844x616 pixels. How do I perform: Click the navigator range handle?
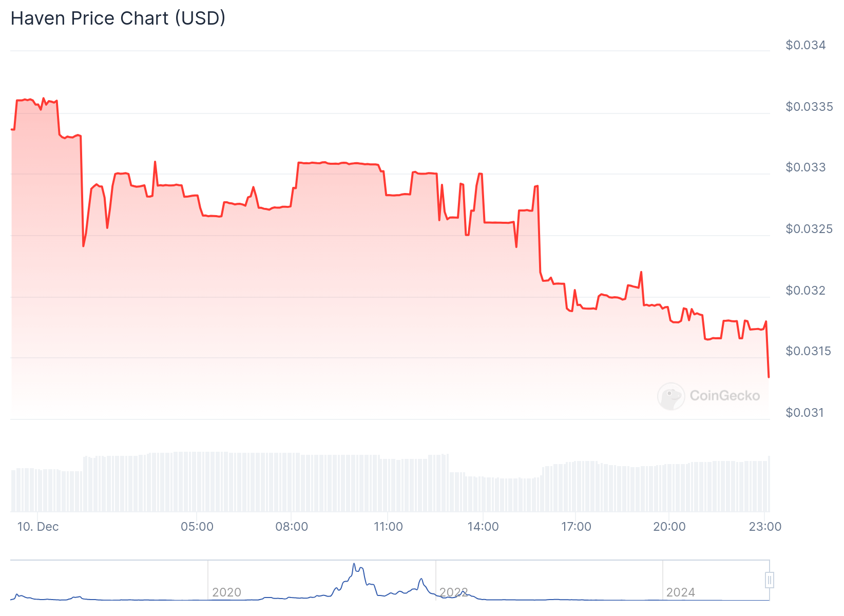point(769,580)
